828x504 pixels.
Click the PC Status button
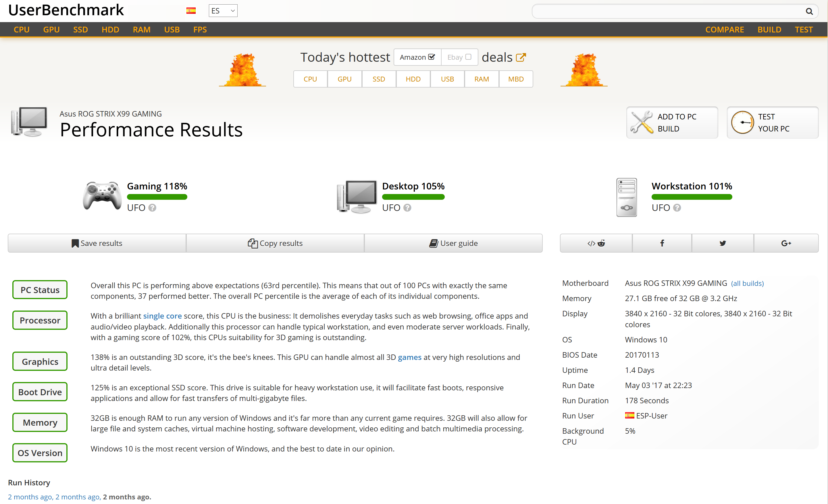click(x=40, y=290)
